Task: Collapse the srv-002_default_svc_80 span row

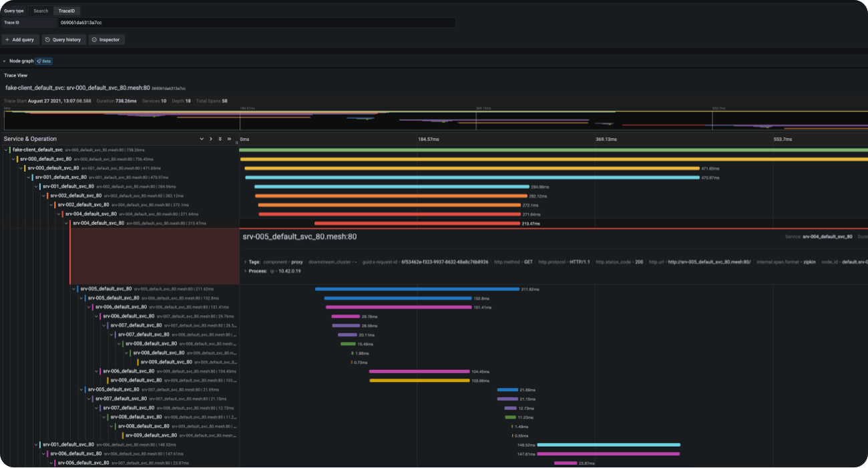Action: (x=43, y=195)
